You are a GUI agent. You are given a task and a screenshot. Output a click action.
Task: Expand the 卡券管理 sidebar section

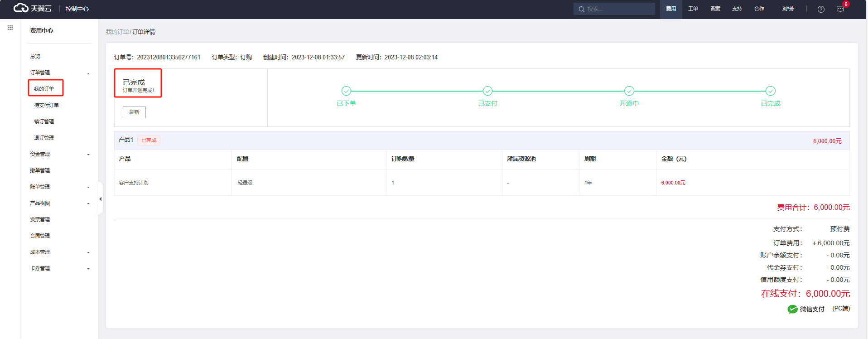click(x=88, y=269)
